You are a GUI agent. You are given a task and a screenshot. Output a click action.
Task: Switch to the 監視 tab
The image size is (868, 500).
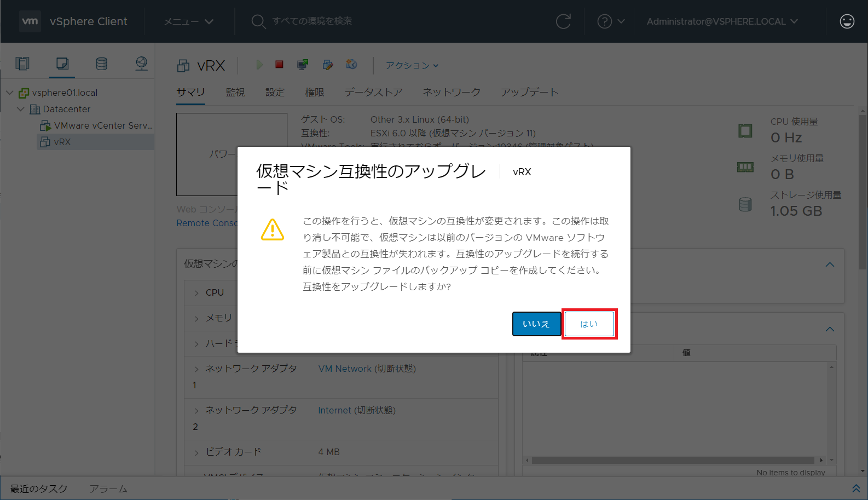point(235,92)
